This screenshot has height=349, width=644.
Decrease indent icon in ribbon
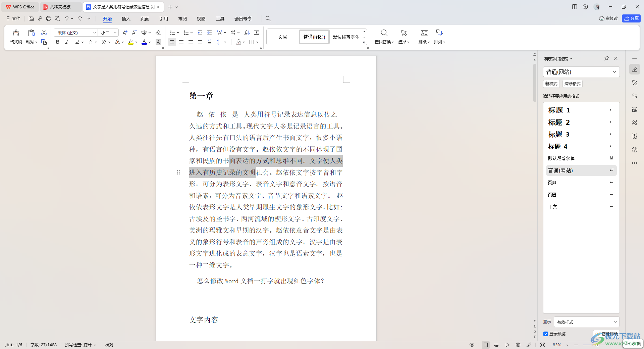[200, 33]
